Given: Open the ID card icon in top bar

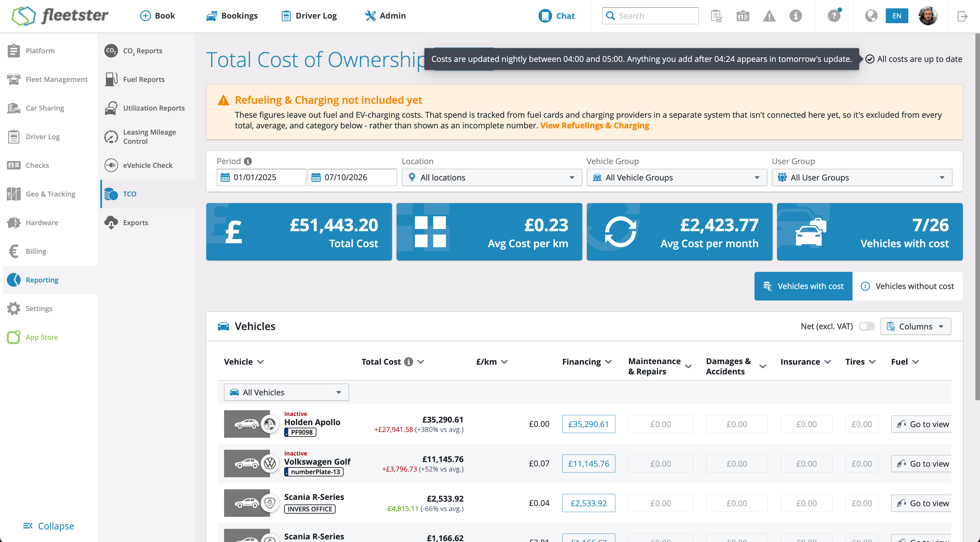Looking at the screenshot, I should [743, 16].
